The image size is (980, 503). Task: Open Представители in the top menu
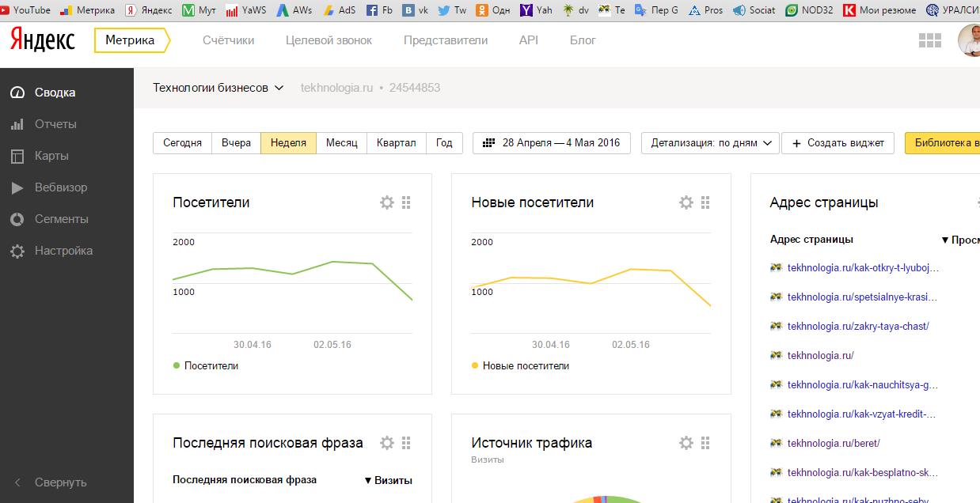pos(446,40)
